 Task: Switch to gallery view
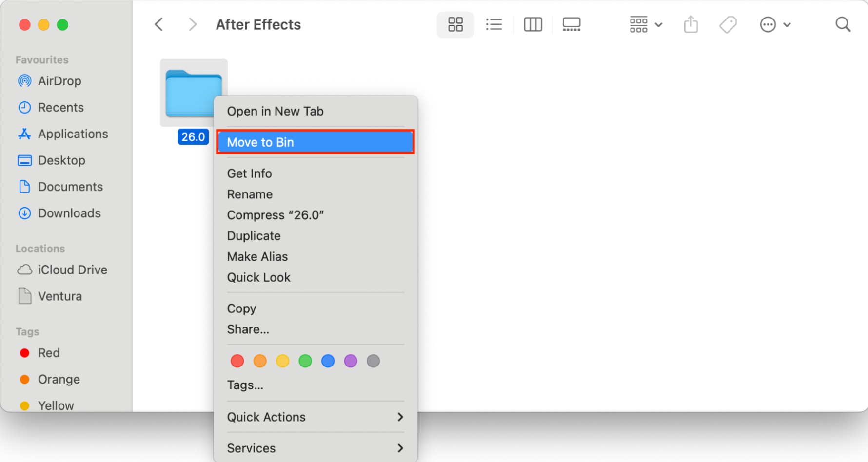[x=571, y=24]
